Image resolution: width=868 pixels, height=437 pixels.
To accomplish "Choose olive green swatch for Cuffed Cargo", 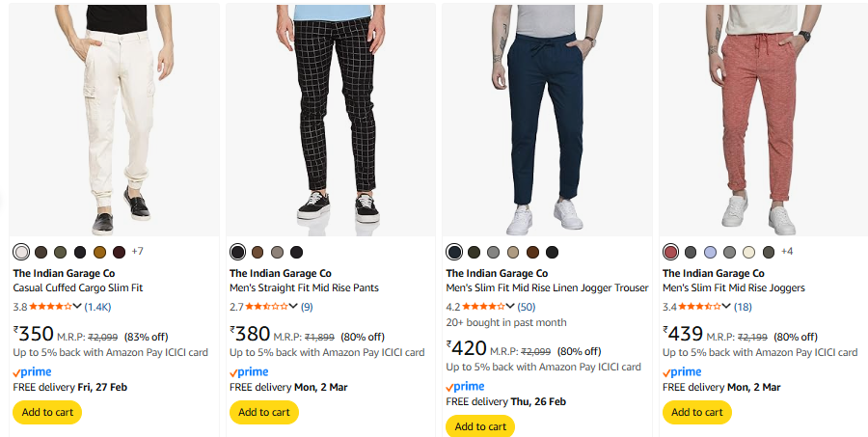I will (x=60, y=253).
